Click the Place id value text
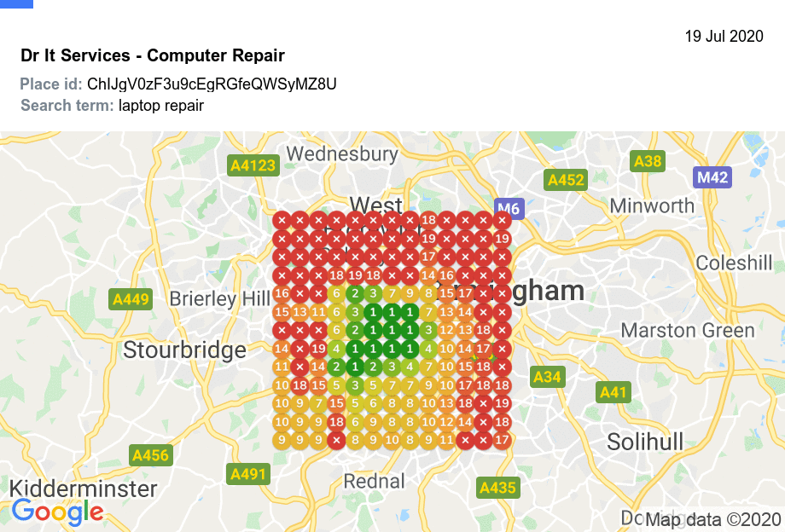Screen dimensions: 785x532 [212, 84]
